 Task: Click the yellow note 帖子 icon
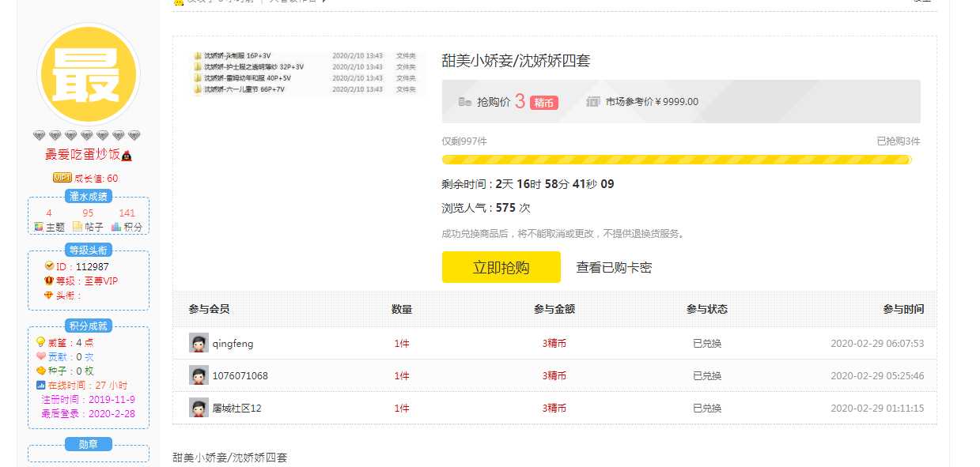pyautogui.click(x=78, y=227)
